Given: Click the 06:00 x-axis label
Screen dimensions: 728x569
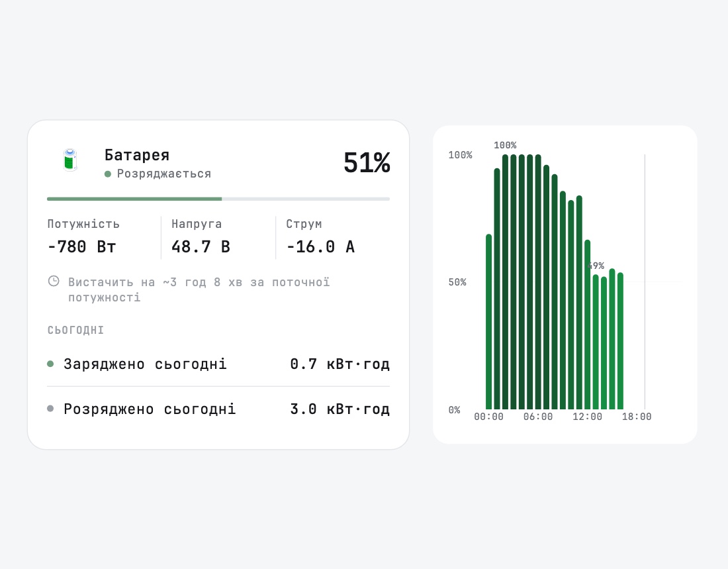Looking at the screenshot, I should tap(537, 417).
